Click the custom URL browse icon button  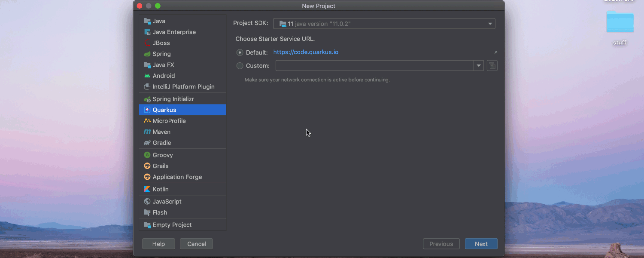point(492,66)
